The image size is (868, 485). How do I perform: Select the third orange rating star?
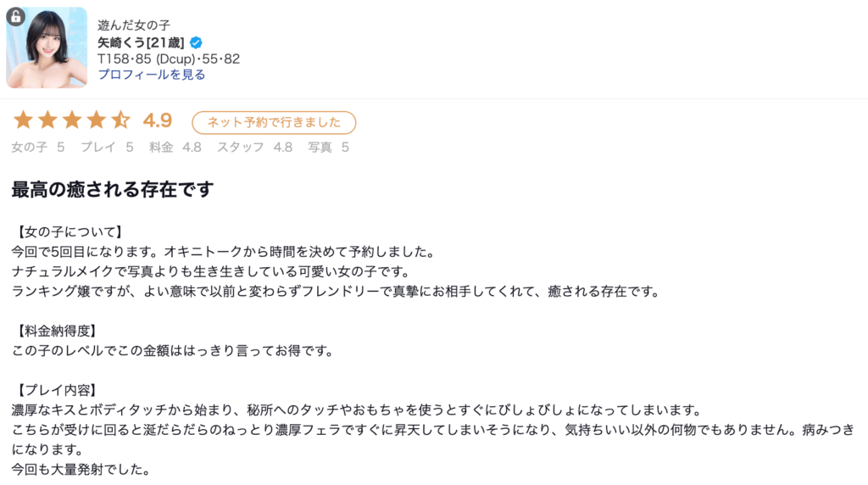pos(72,120)
